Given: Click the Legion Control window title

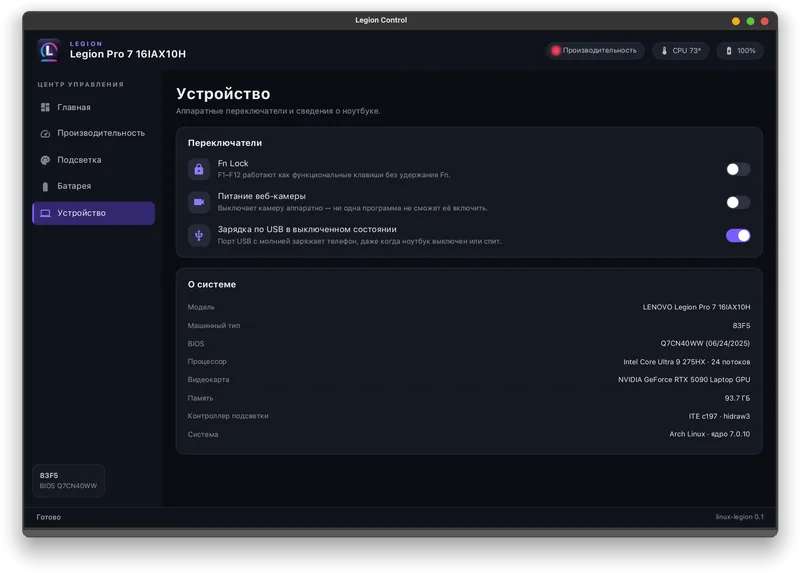Looking at the screenshot, I should 381,20.
